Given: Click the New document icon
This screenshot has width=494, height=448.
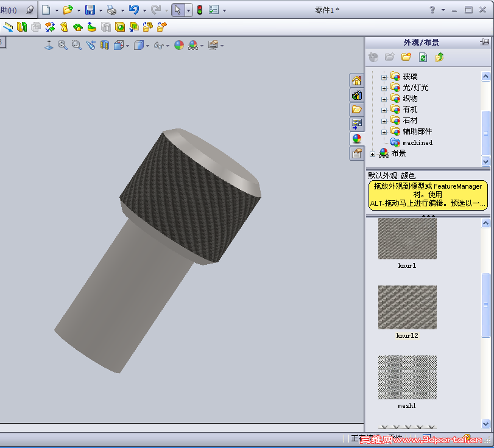Looking at the screenshot, I should (46, 10).
